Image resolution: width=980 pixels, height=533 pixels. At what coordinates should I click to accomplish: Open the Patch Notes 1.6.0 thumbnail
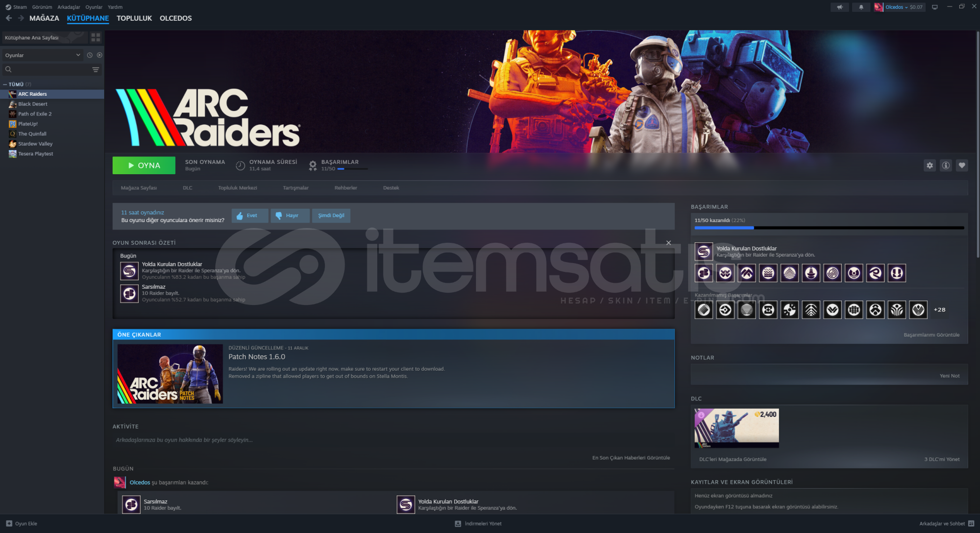(x=170, y=374)
